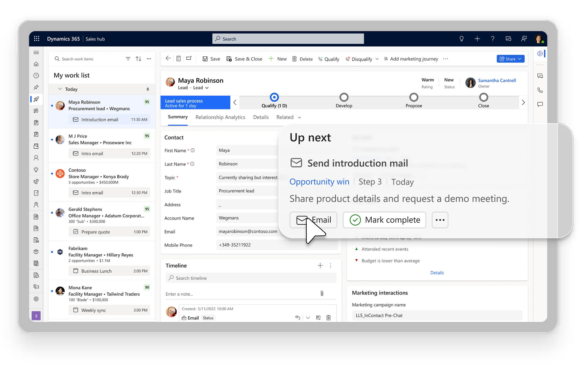Select the Develop stage circle

click(344, 97)
